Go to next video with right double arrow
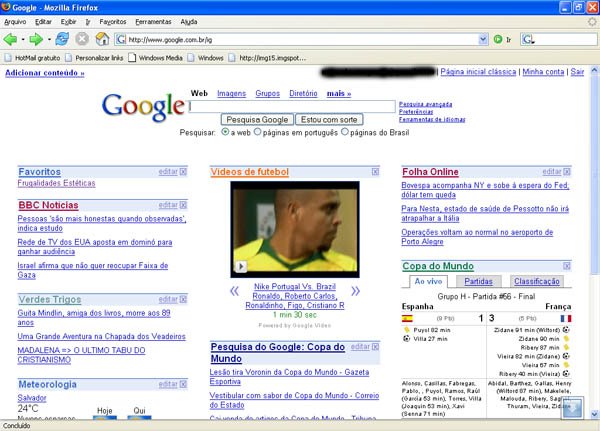 [x=355, y=291]
